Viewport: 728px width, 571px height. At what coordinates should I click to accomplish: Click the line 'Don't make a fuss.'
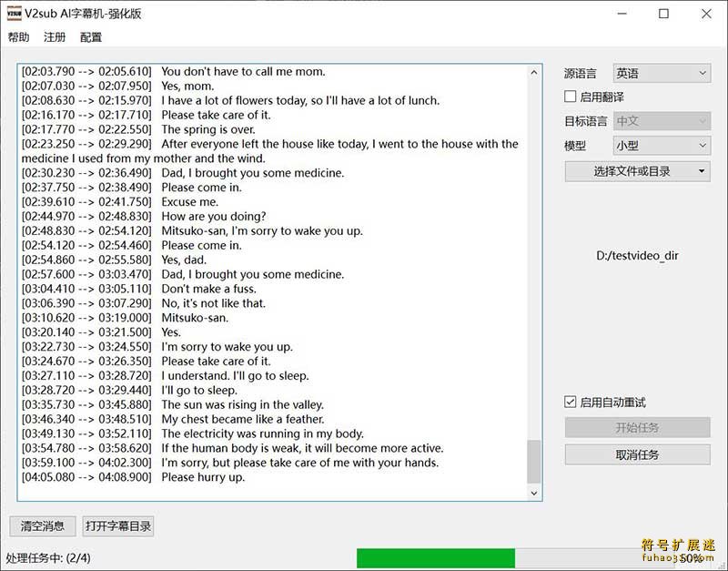point(208,289)
